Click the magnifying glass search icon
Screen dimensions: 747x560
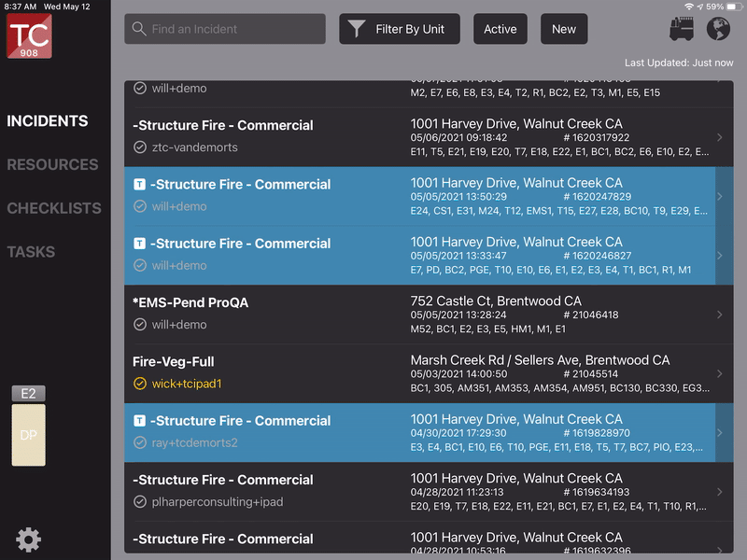click(140, 29)
